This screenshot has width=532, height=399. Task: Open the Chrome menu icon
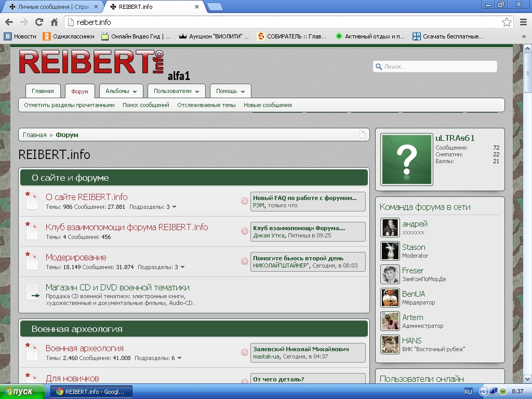point(524,22)
